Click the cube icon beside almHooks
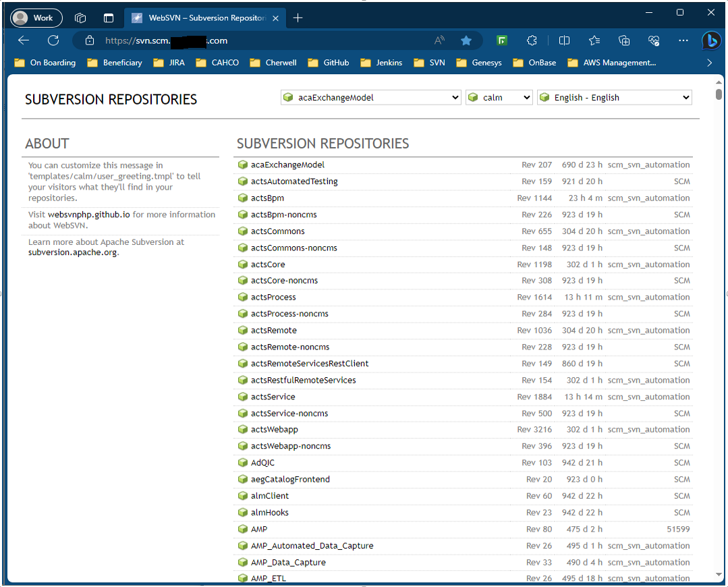This screenshot has width=728, height=587. point(242,512)
